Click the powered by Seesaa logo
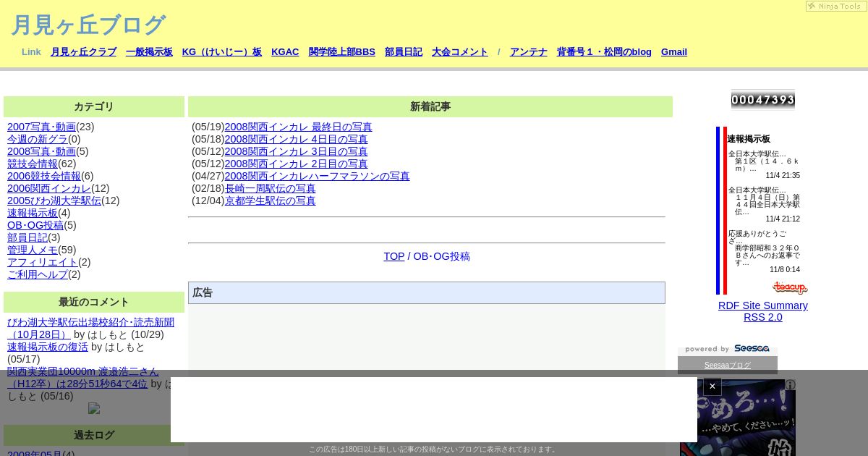This screenshot has width=868, height=456. (x=727, y=349)
